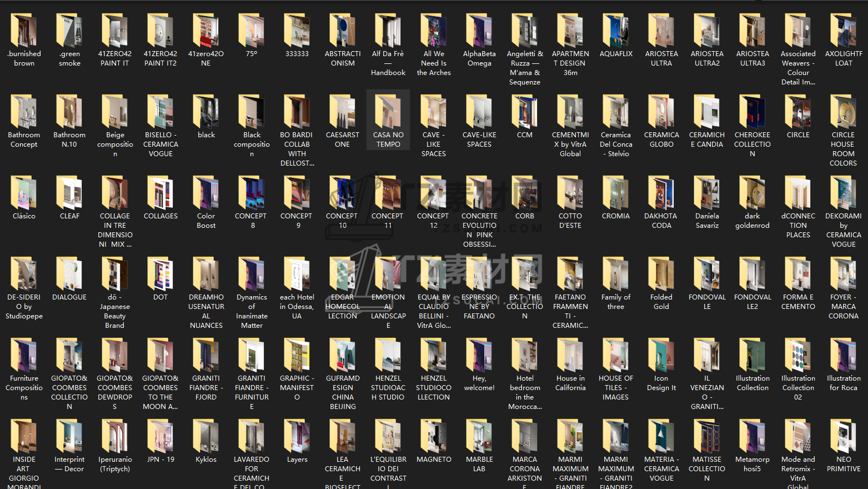Pick the CROMIA folder icon
The image size is (868, 489).
click(616, 193)
